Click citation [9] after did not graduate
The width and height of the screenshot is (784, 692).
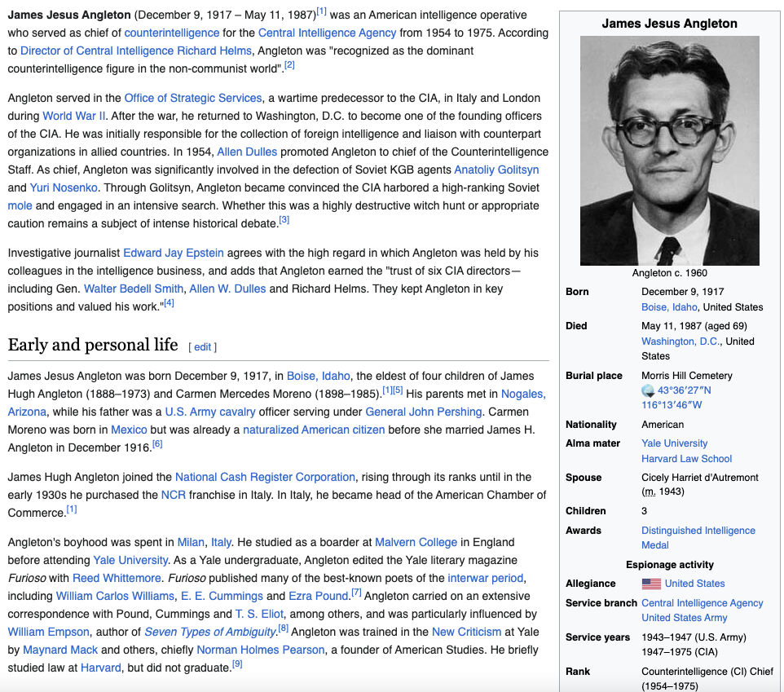(x=237, y=664)
